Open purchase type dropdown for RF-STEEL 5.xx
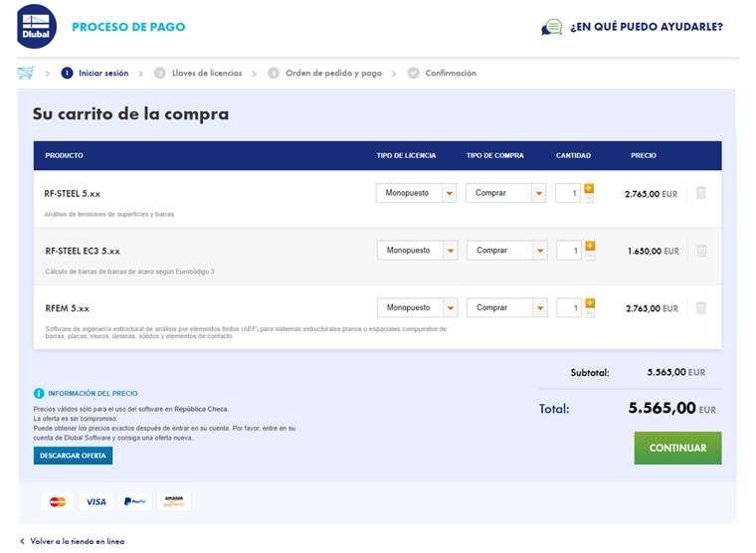756x553 pixels. (x=505, y=193)
